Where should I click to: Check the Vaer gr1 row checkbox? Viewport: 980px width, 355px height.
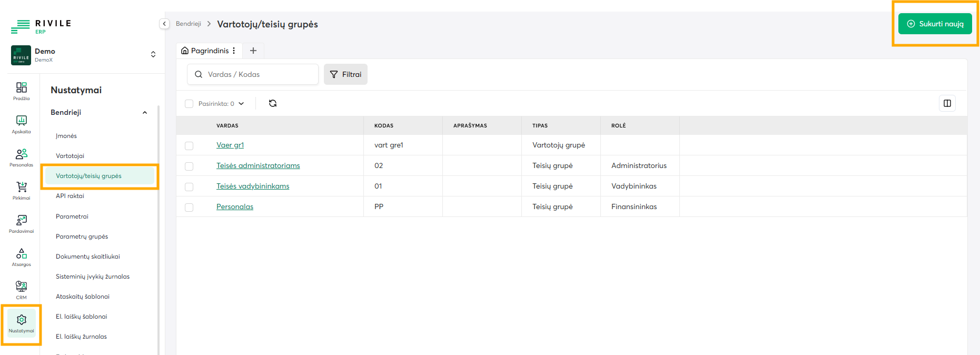click(x=189, y=146)
